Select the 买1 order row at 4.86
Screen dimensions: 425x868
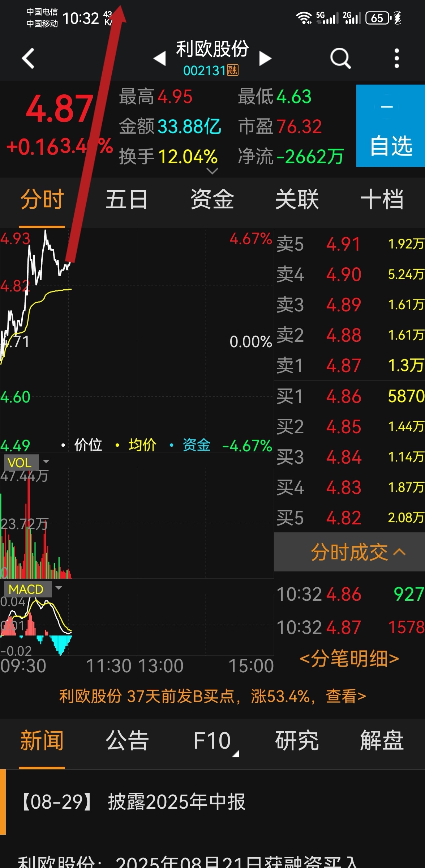coord(349,396)
